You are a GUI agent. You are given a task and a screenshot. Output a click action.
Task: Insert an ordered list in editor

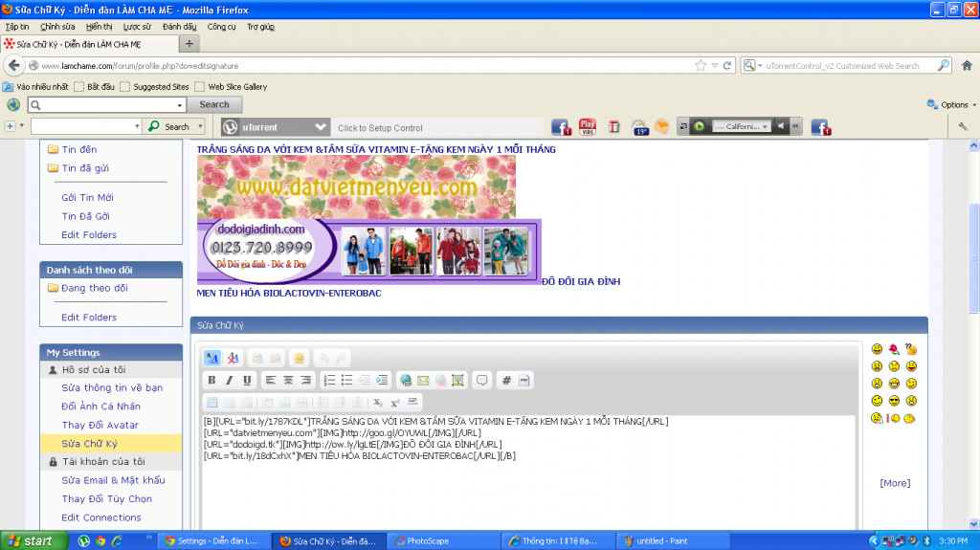pyautogui.click(x=329, y=380)
